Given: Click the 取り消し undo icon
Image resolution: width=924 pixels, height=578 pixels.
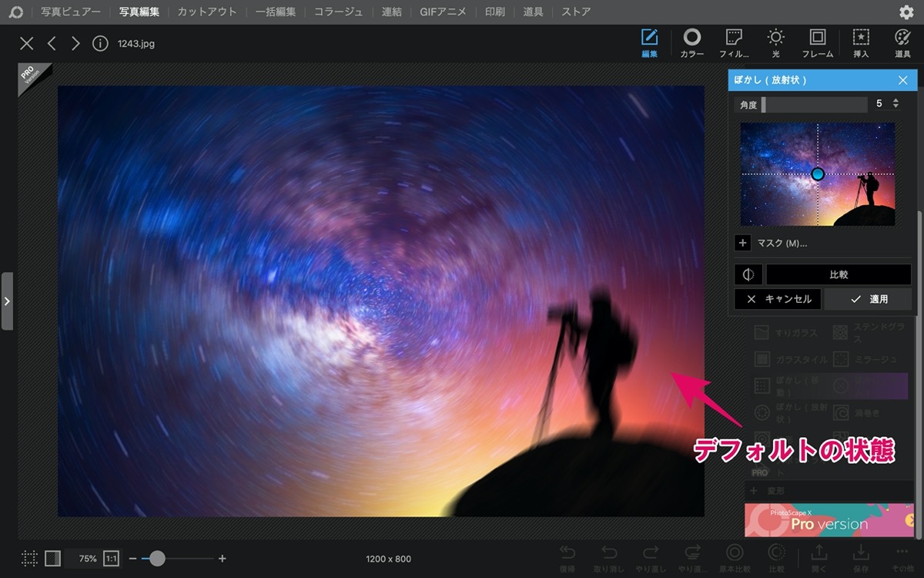Looking at the screenshot, I should pyautogui.click(x=609, y=559).
